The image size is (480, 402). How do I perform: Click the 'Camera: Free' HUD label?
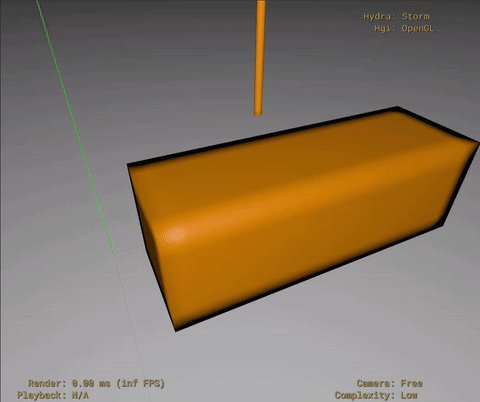(390, 384)
